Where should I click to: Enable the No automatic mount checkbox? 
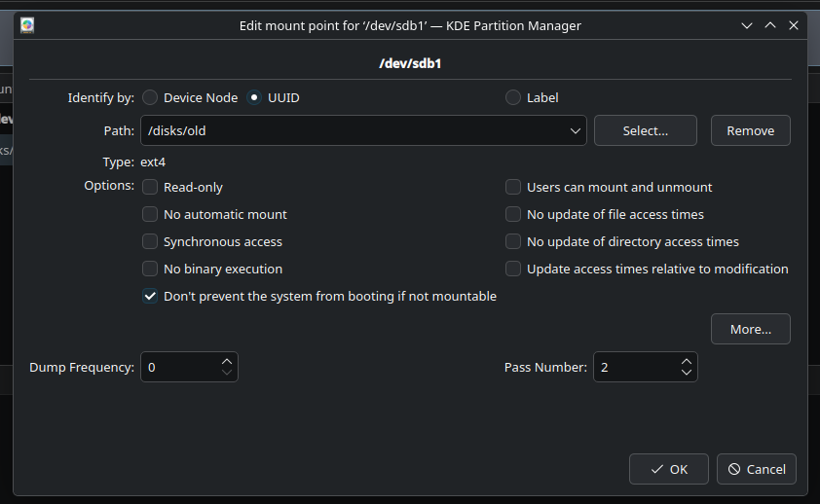pyautogui.click(x=150, y=214)
